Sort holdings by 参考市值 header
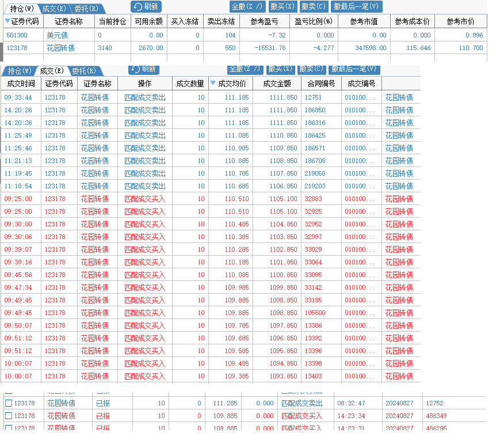Image resolution: width=500 pixels, height=448 pixels. click(x=364, y=21)
